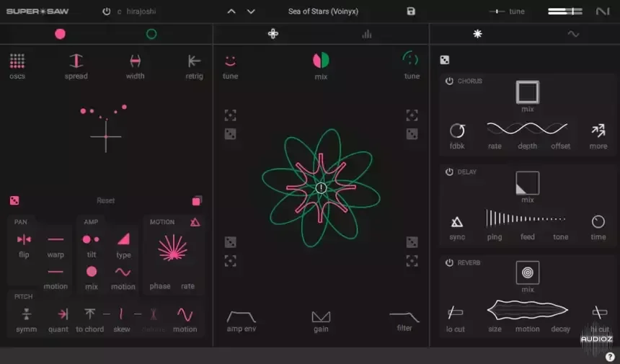
Task: Click the oscillator XY crosshair pad
Action: [x=105, y=136]
